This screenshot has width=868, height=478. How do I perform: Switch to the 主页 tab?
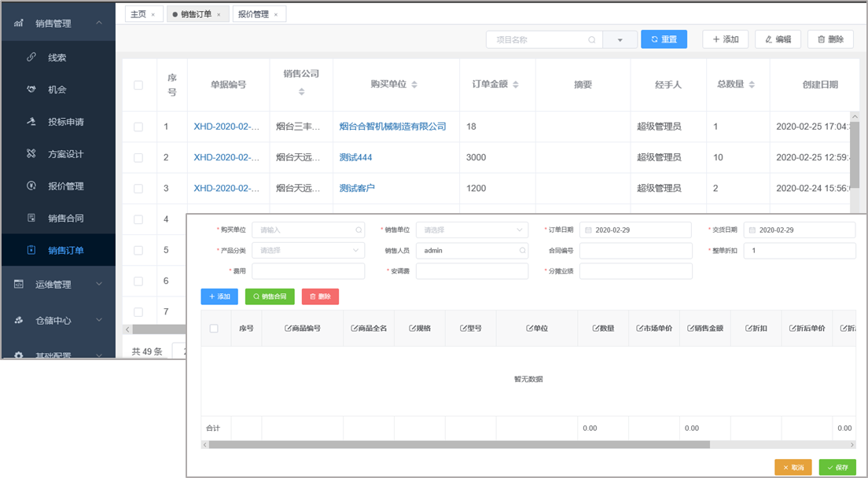(x=138, y=14)
